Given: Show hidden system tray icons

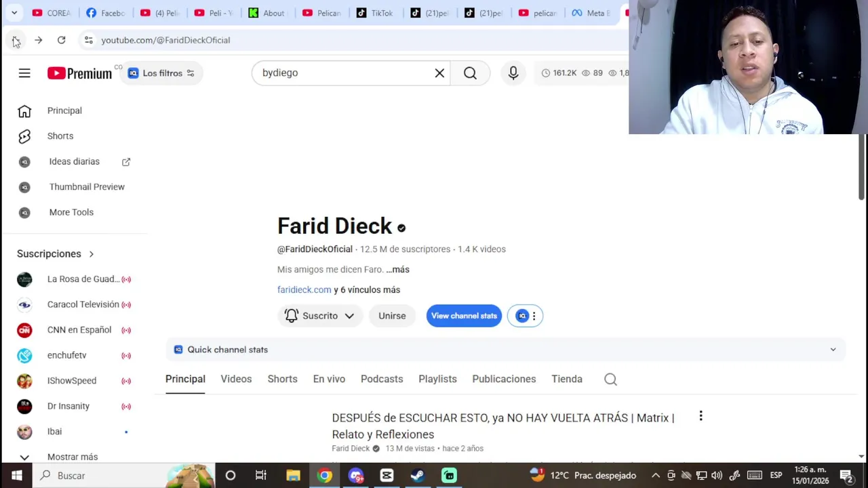Looking at the screenshot, I should click(x=655, y=476).
